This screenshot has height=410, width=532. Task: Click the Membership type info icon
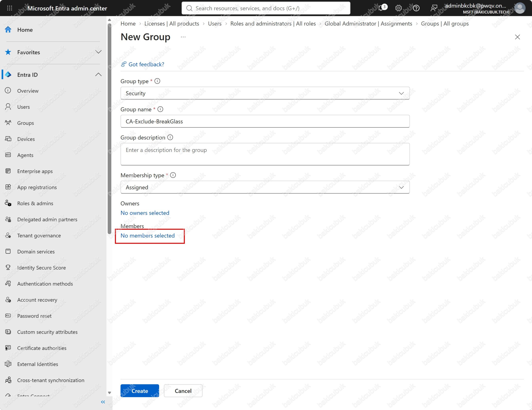[173, 175]
